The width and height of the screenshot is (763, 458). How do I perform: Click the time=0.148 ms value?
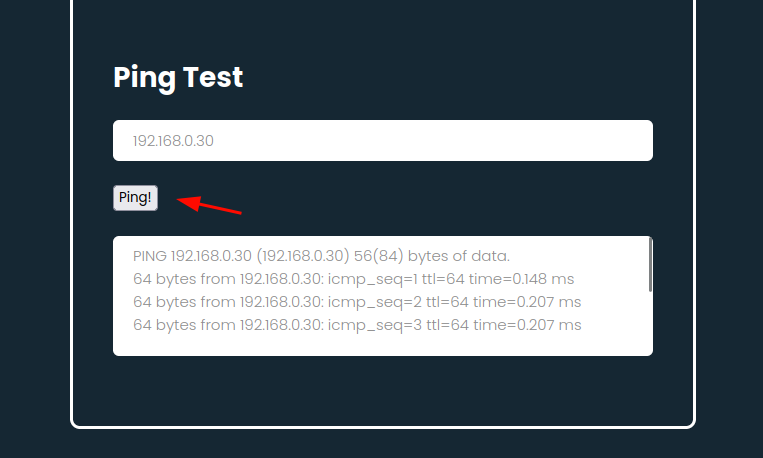point(521,279)
